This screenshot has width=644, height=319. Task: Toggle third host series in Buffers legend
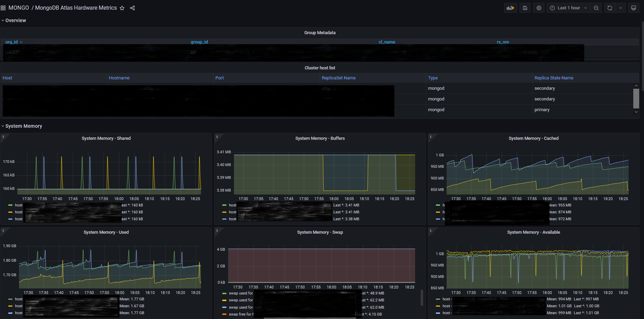232,219
